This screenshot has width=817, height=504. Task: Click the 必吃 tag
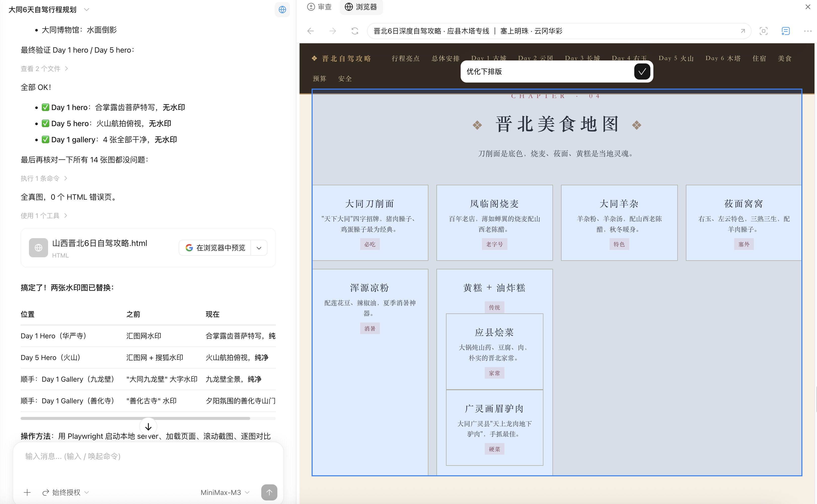[370, 244]
